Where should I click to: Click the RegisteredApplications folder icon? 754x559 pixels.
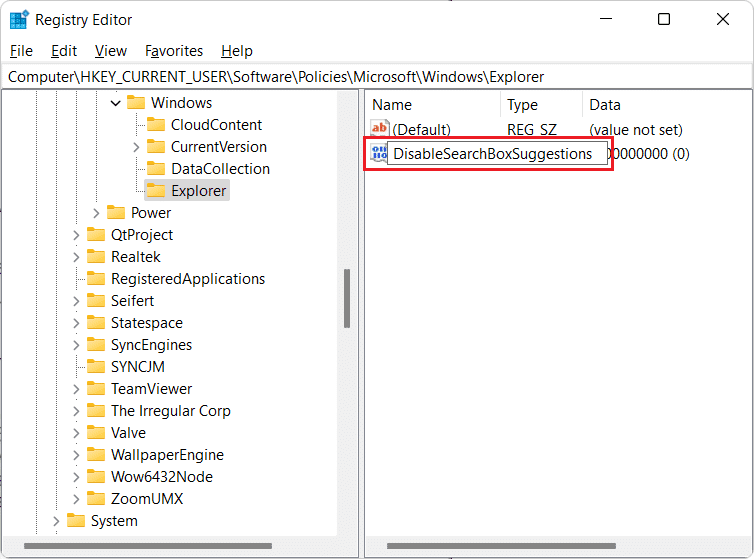pyautogui.click(x=96, y=279)
